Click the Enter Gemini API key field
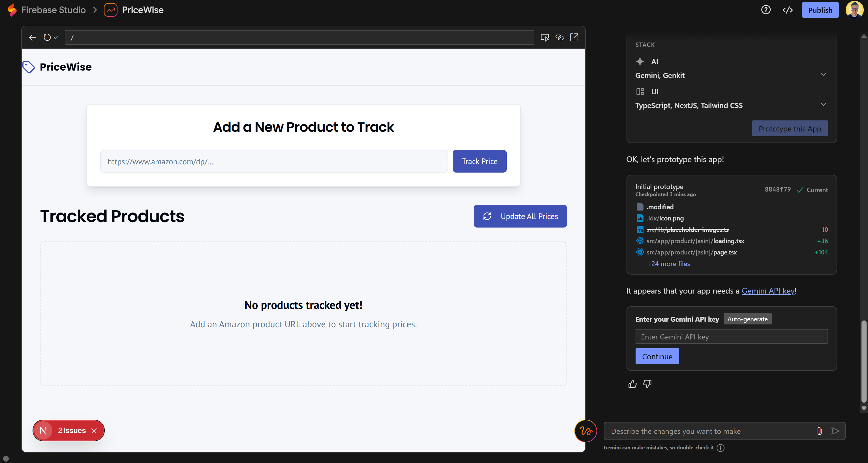Viewport: 868px width, 463px height. tap(731, 337)
